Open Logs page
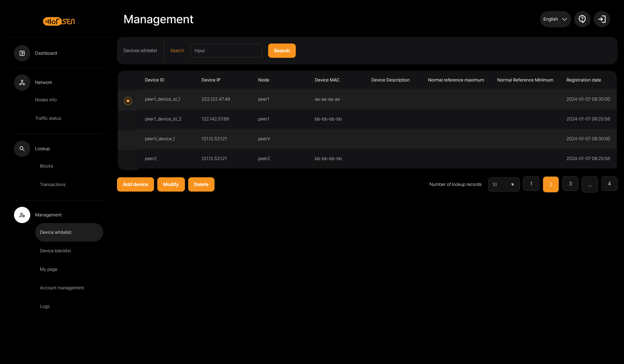Screen dimensions: 624x364 point(45,306)
